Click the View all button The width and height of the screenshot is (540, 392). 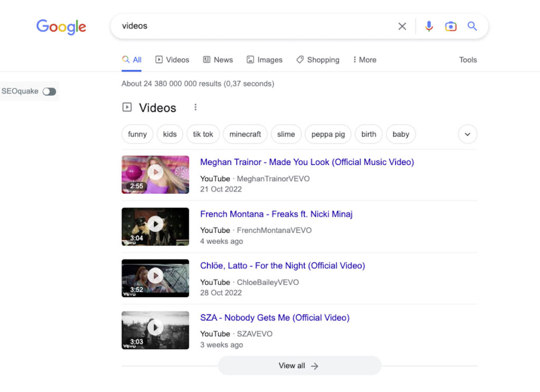point(300,366)
